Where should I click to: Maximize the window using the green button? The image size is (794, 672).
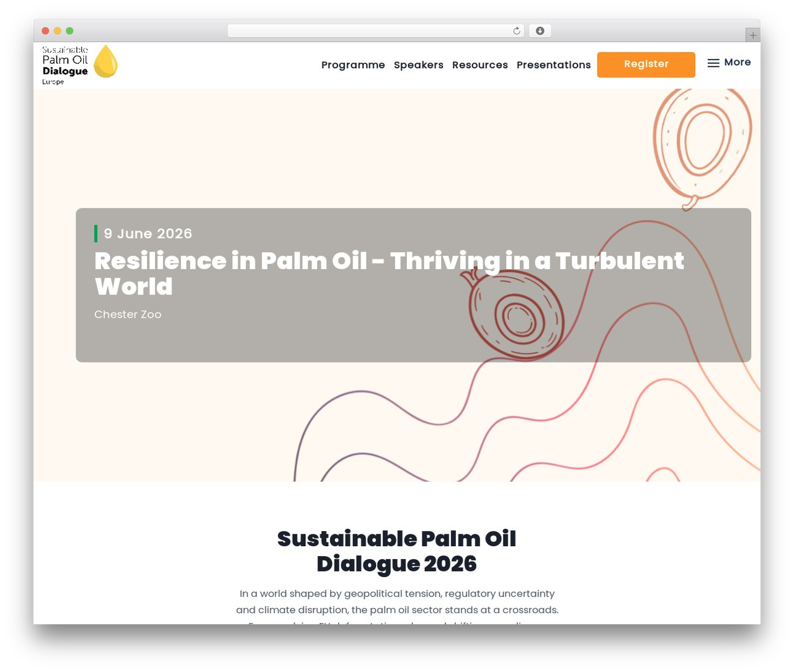coord(69,31)
